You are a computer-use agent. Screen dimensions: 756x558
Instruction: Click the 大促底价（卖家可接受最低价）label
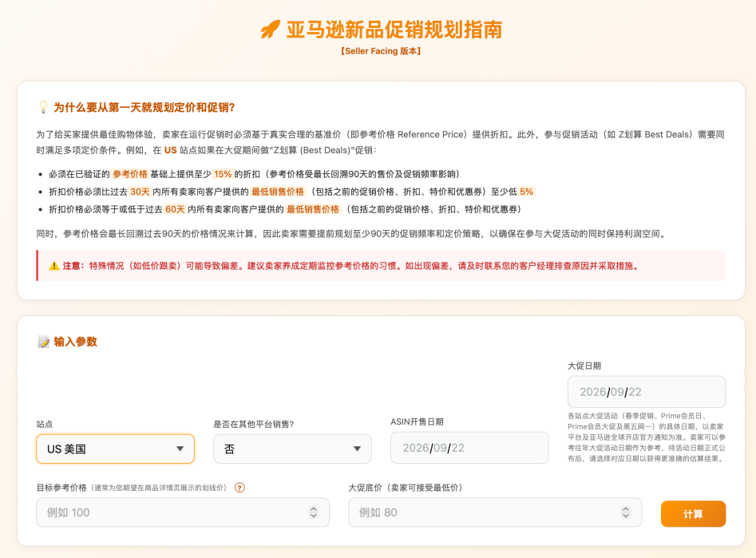pyautogui.click(x=406, y=488)
